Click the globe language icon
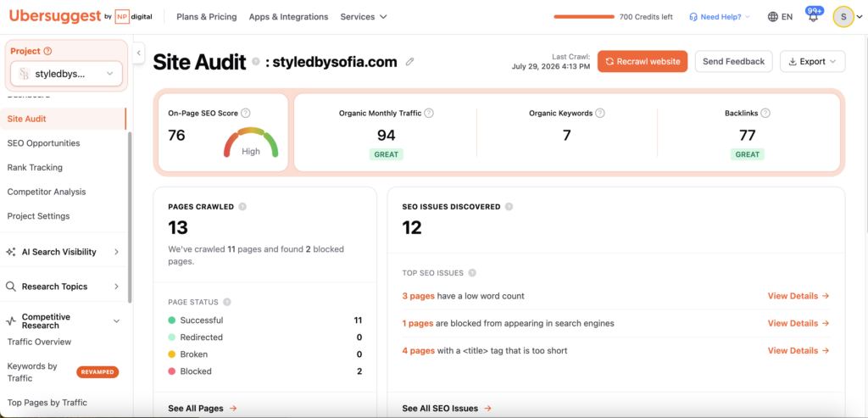The image size is (868, 418). (x=773, y=17)
